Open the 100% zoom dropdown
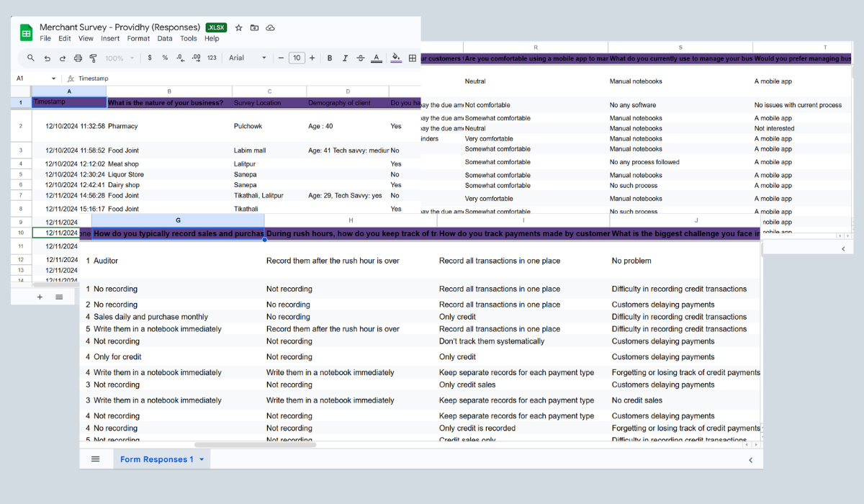The width and height of the screenshot is (864, 504). pyautogui.click(x=119, y=57)
